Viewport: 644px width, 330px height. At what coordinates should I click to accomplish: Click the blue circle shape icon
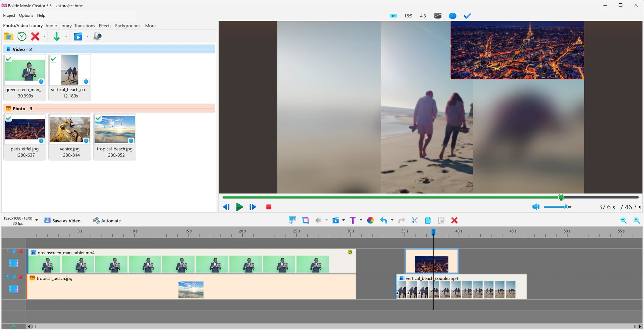pyautogui.click(x=452, y=16)
